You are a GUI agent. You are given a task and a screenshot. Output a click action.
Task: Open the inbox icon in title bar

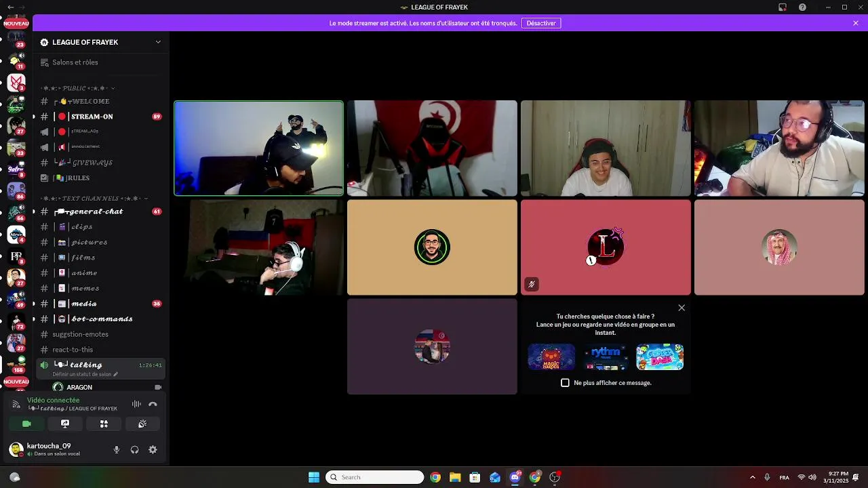(783, 7)
